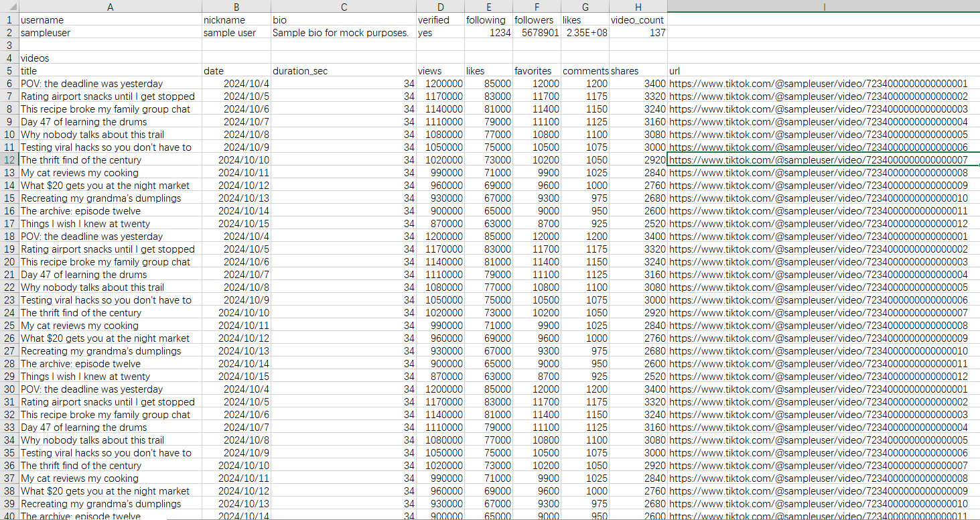The height and width of the screenshot is (520, 980).
Task: Click the 'video_count' header cell
Action: [638, 20]
